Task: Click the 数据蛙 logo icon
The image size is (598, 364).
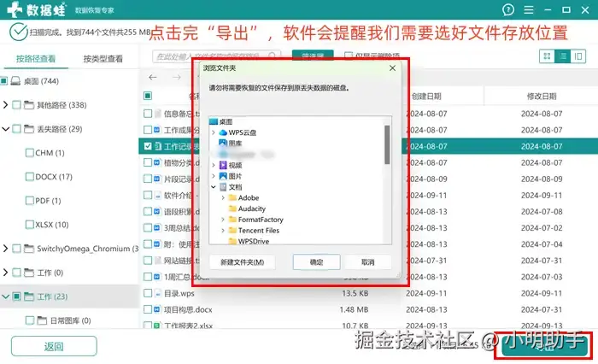Action: pos(15,9)
